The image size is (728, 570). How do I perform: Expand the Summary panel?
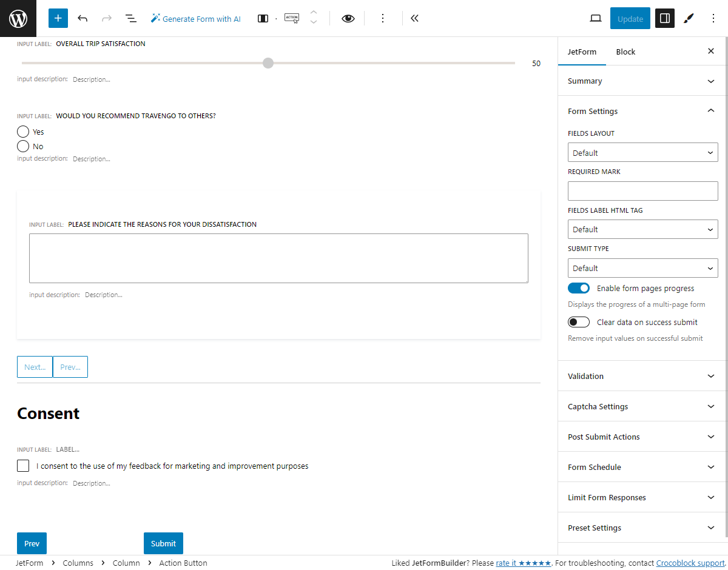pos(642,81)
